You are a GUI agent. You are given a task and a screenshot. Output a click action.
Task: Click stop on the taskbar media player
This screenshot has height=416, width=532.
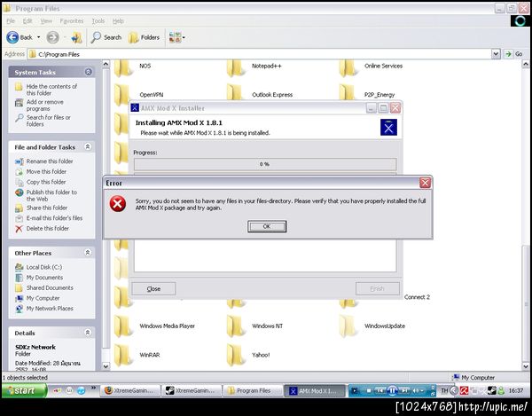[x=369, y=390]
